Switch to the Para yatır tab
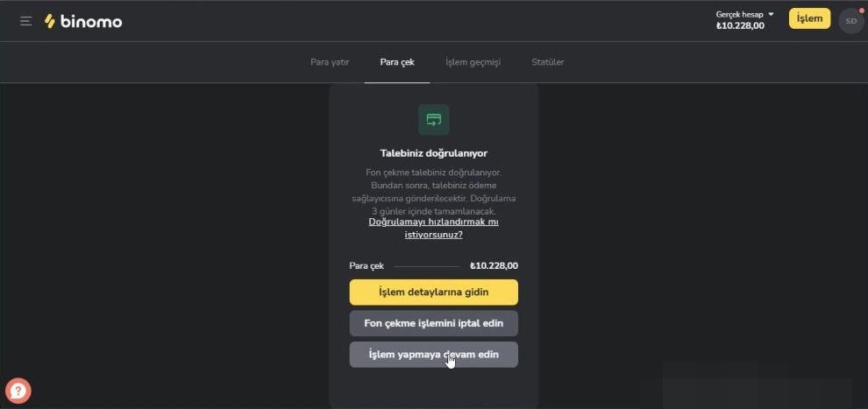The width and height of the screenshot is (868, 409). click(x=330, y=62)
